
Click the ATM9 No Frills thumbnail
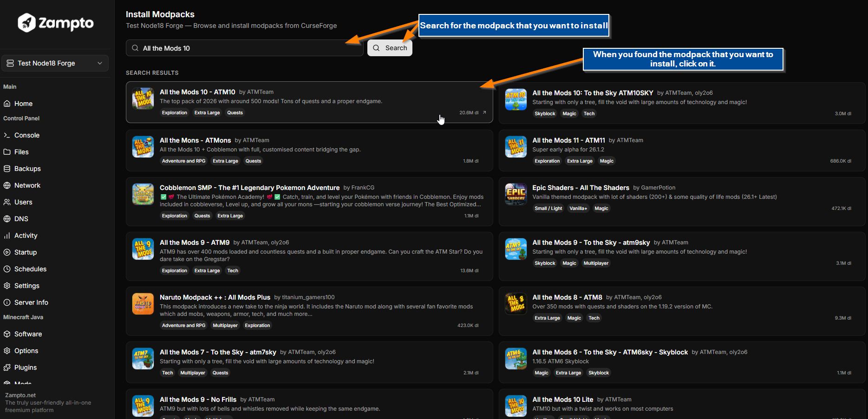pyautogui.click(x=143, y=406)
